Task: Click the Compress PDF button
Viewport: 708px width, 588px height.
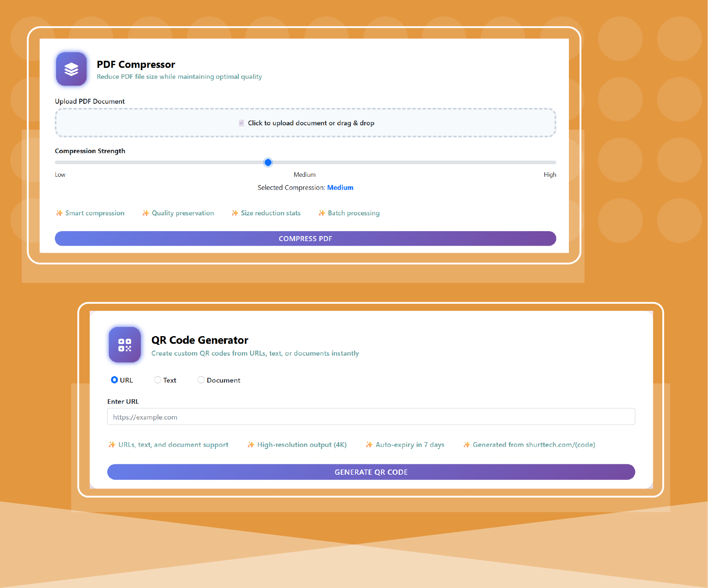Action: (305, 239)
